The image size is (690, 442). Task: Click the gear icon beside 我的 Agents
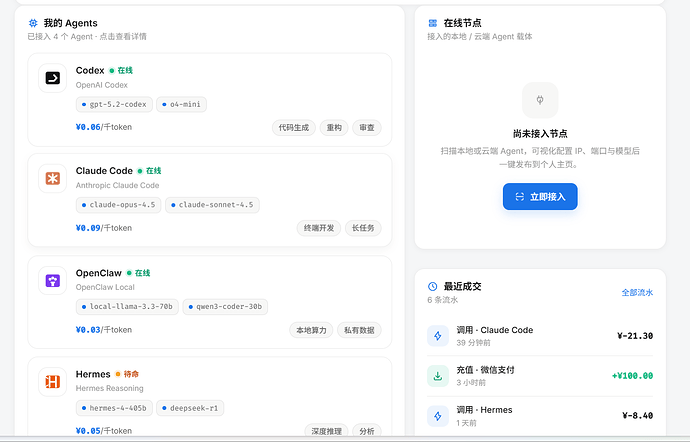coord(33,23)
